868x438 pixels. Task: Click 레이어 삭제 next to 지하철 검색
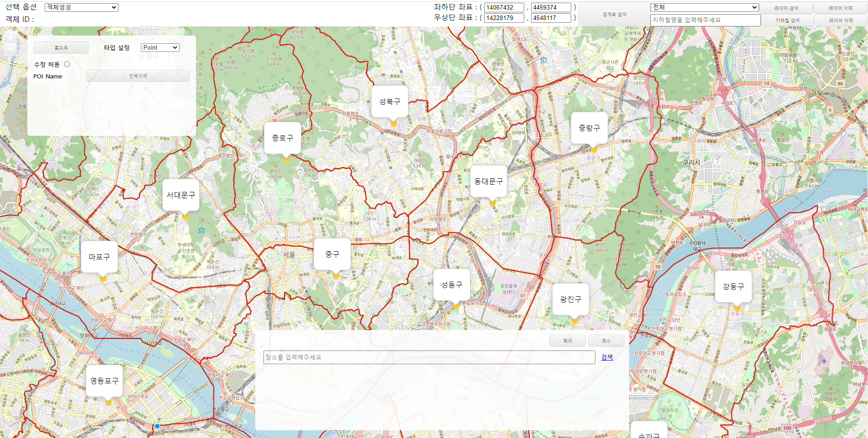[x=841, y=20]
